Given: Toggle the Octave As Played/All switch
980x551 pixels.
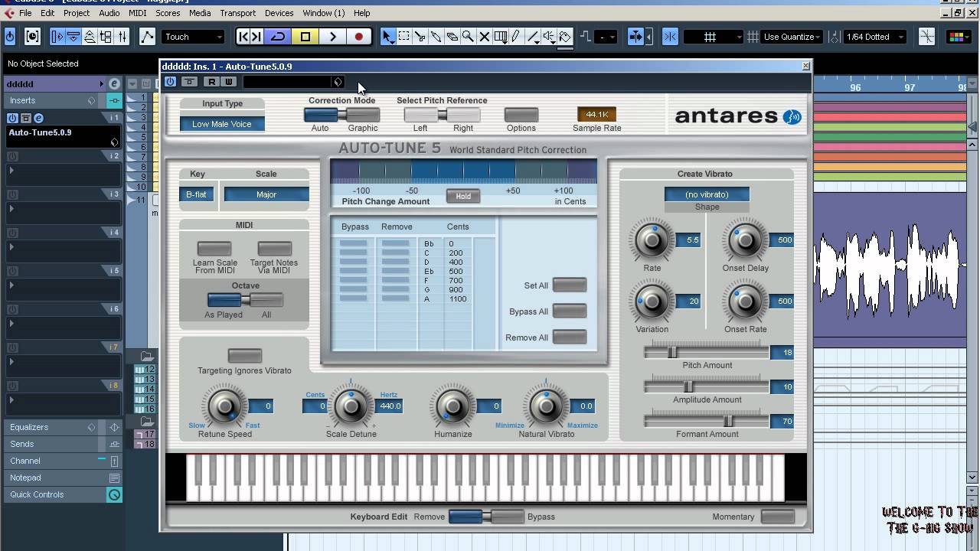Looking at the screenshot, I should coord(245,300).
